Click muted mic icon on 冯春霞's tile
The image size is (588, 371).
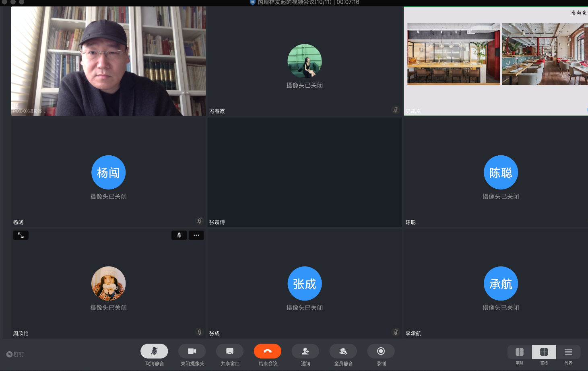396,109
